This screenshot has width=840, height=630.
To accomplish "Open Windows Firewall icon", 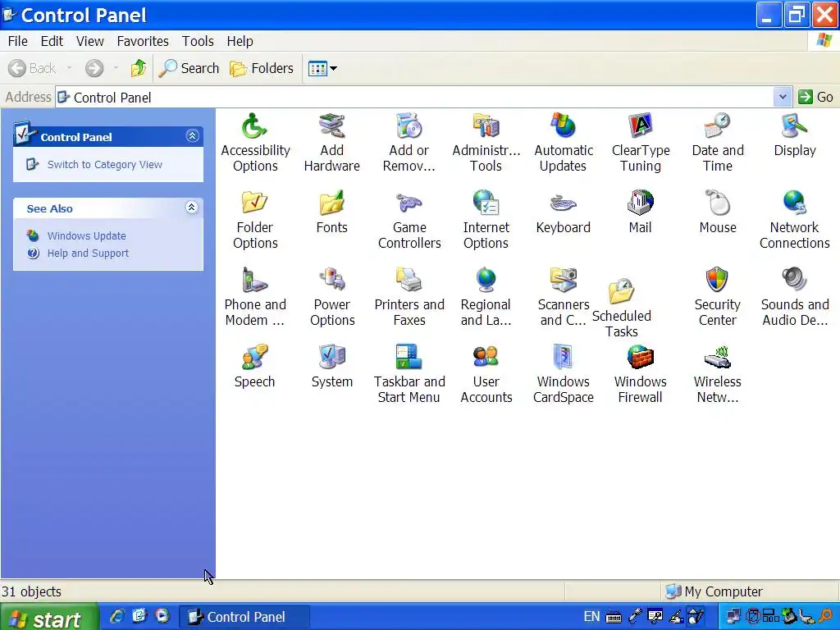I will click(640, 358).
